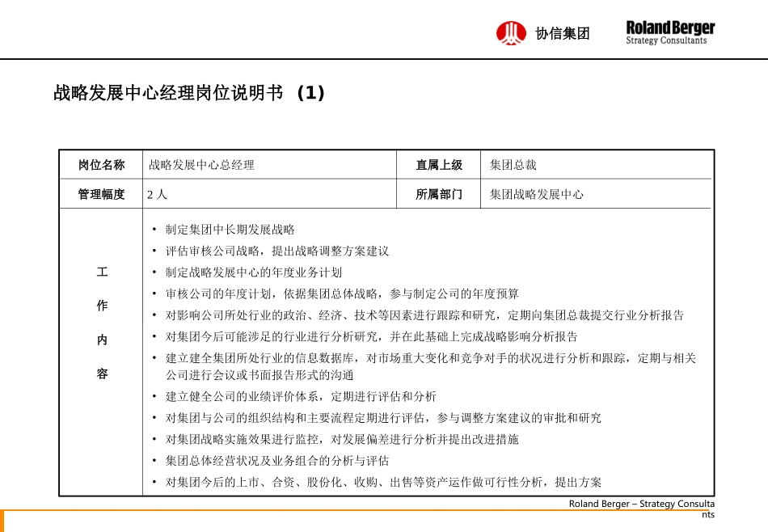Select the 集团战略发展中心 department value
768x532 pixels.
point(537,194)
